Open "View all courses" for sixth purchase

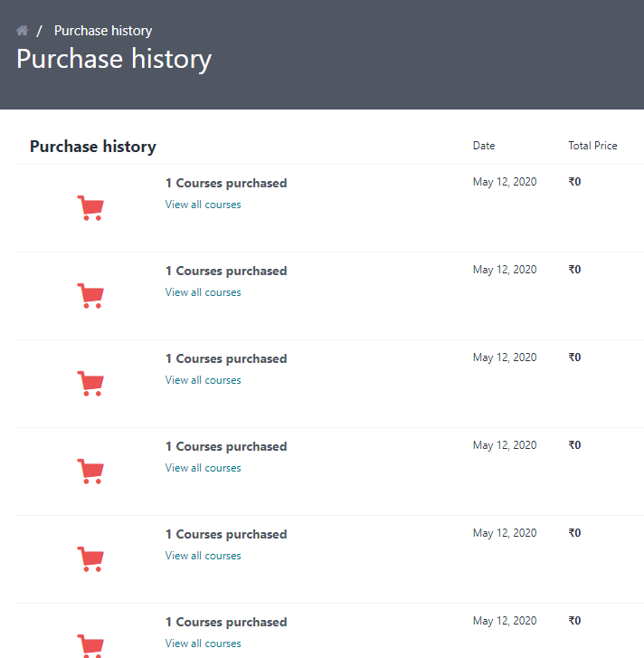point(203,644)
